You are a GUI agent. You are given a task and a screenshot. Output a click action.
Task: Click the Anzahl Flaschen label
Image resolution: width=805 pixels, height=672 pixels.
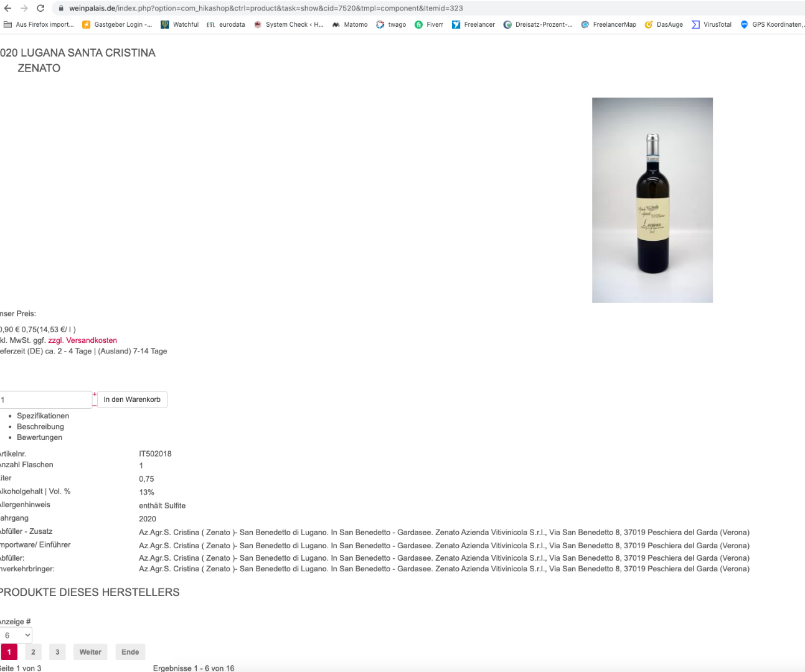click(x=27, y=465)
